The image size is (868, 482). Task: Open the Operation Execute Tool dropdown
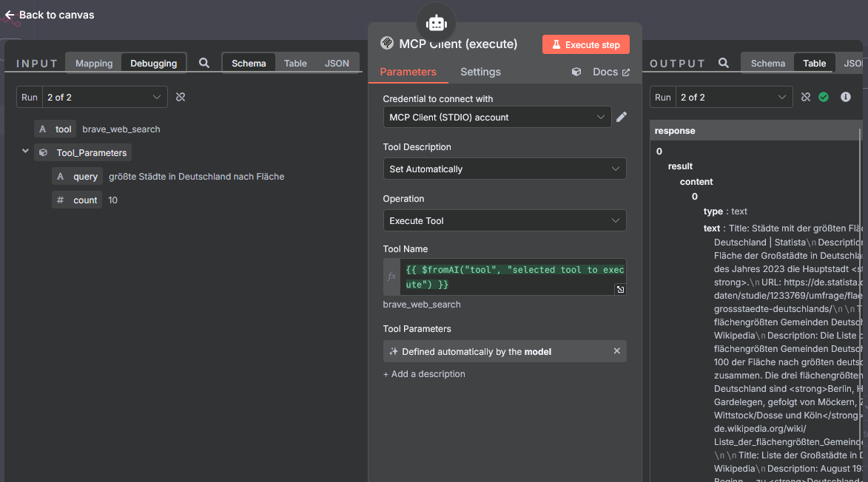pyautogui.click(x=504, y=220)
